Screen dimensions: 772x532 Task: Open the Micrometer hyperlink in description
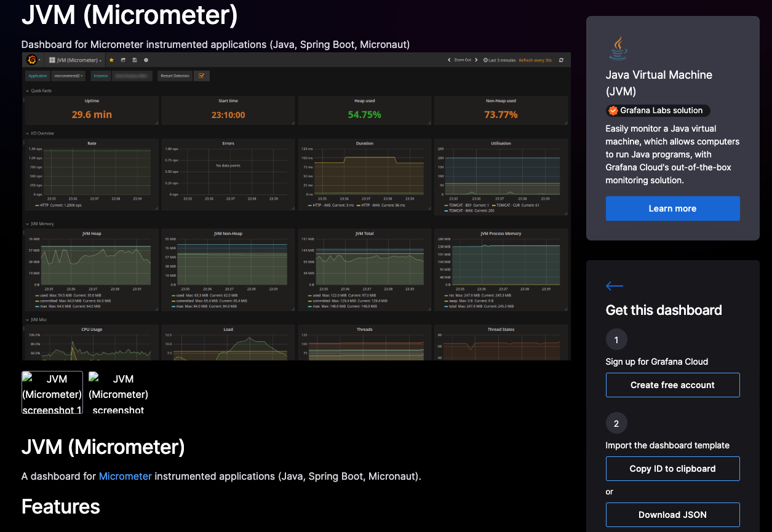click(125, 476)
